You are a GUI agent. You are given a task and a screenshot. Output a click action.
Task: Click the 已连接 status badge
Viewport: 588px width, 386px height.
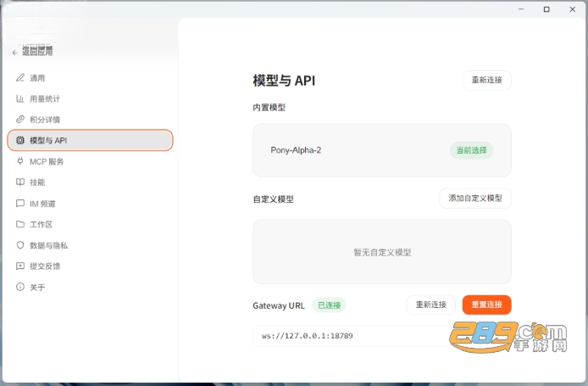coord(329,305)
